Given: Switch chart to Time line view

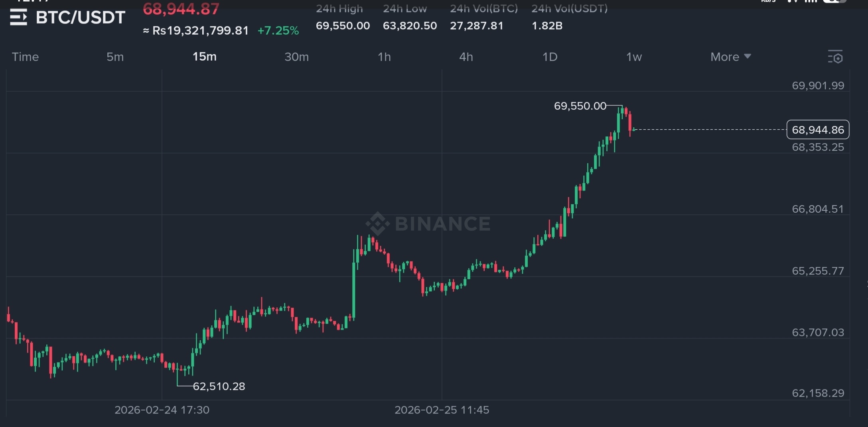Looking at the screenshot, I should point(25,57).
